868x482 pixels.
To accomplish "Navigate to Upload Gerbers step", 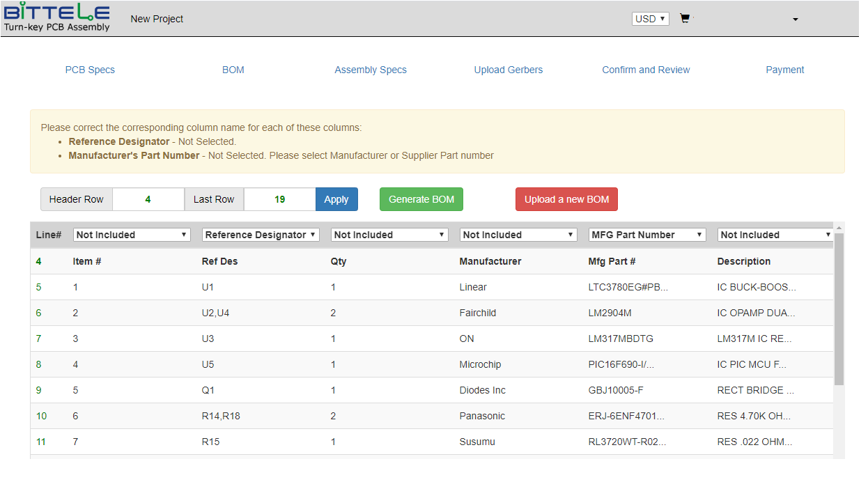I will click(x=509, y=70).
